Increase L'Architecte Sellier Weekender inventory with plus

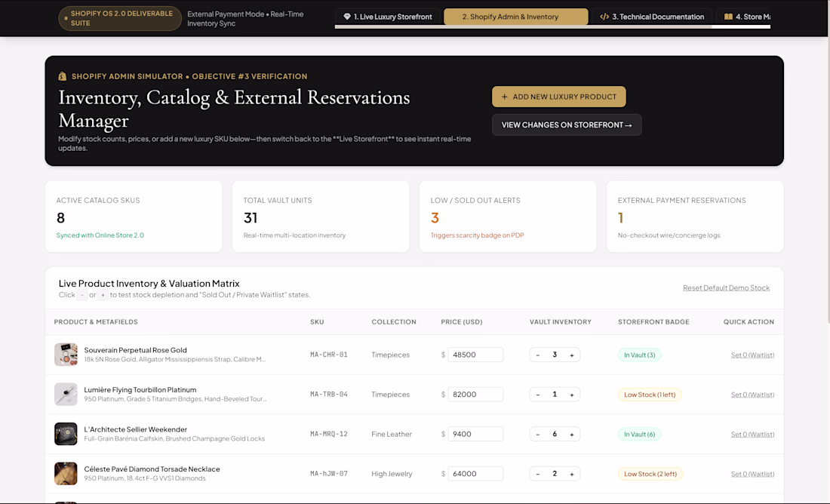[x=572, y=435]
